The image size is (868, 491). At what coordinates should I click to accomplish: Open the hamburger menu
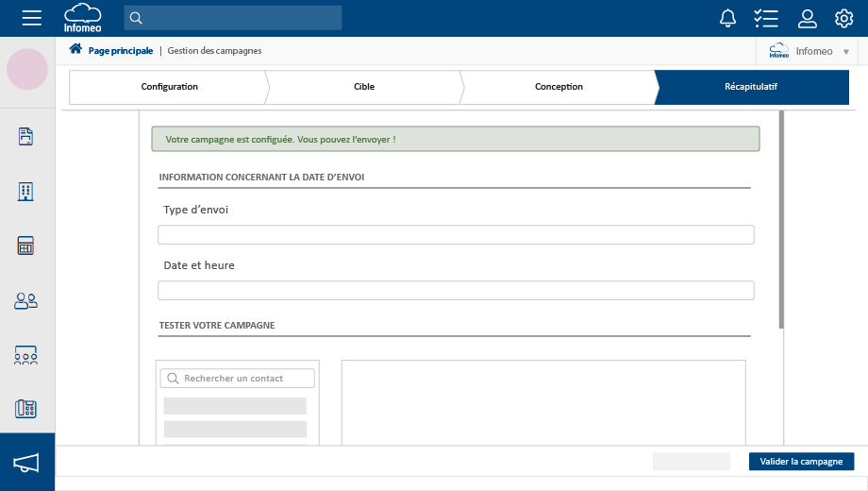31,18
